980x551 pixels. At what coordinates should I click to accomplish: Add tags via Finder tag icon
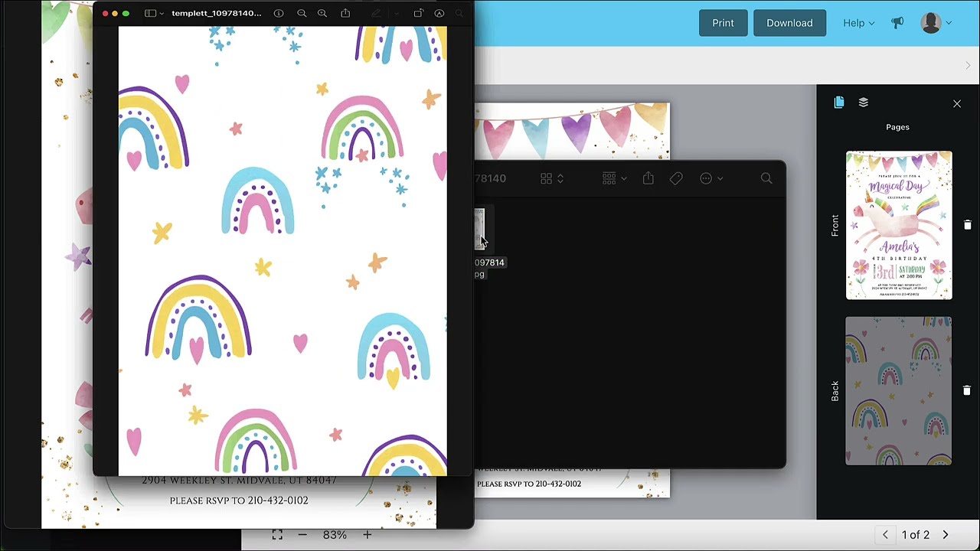tap(676, 178)
